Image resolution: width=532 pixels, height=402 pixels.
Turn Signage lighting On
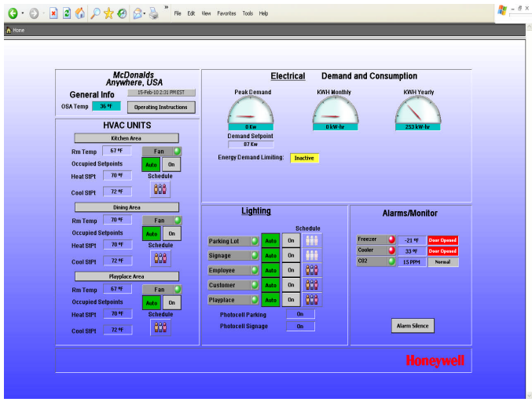tap(291, 255)
